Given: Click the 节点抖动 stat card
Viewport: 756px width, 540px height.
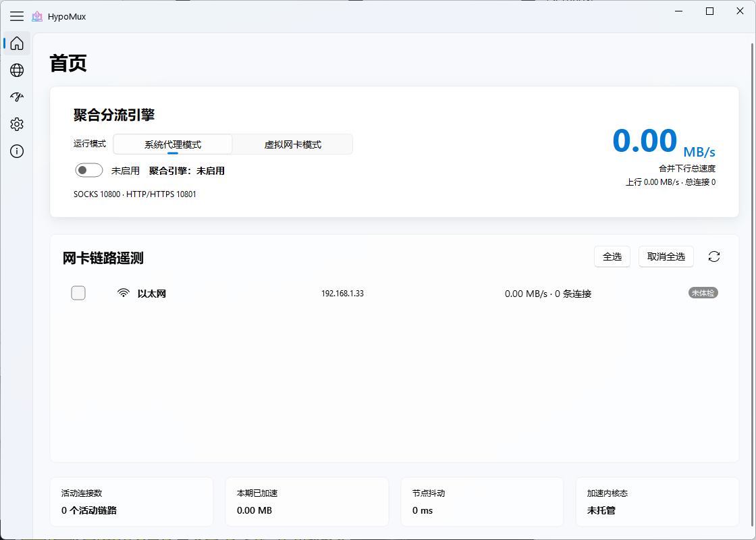Looking at the screenshot, I should pyautogui.click(x=482, y=502).
